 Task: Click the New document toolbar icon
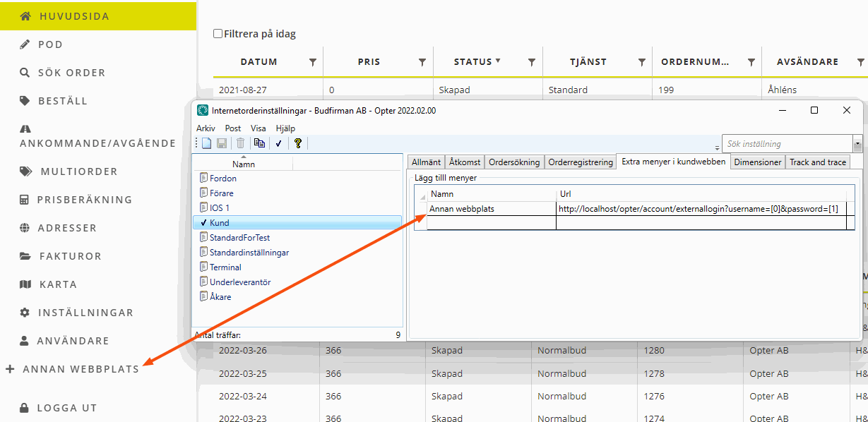pos(207,143)
